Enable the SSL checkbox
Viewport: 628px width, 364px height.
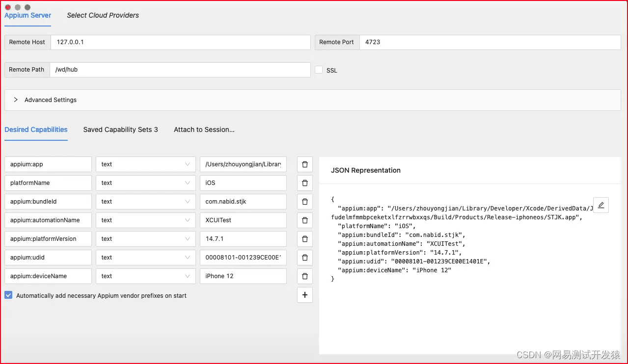pos(319,70)
